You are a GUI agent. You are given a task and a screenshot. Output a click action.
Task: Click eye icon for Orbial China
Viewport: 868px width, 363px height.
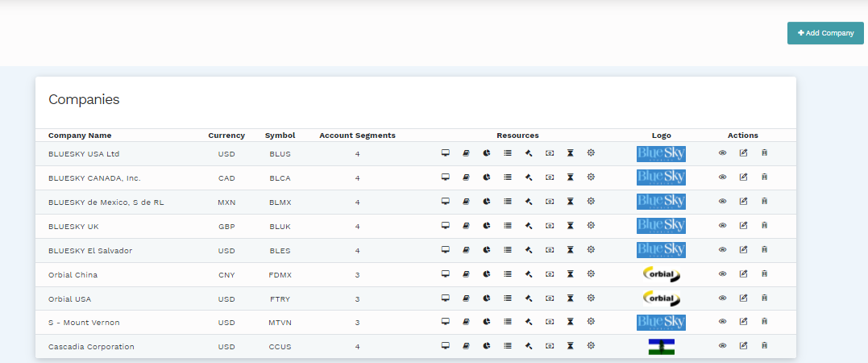pos(723,274)
